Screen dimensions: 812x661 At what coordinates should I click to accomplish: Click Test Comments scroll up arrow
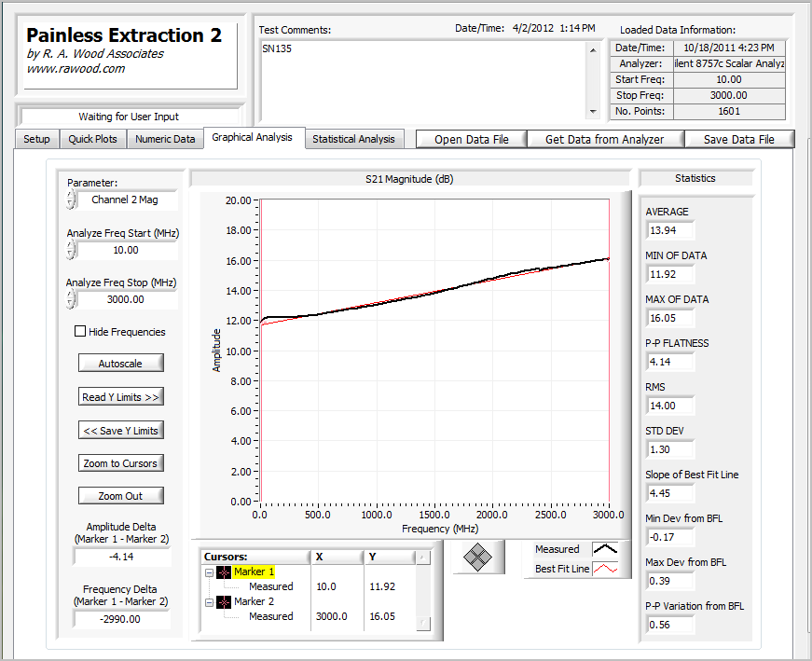594,50
